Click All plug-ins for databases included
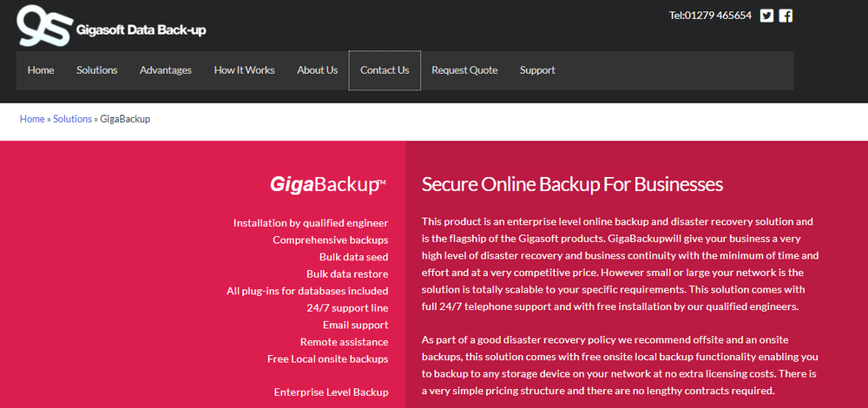The image size is (868, 408). tap(307, 291)
